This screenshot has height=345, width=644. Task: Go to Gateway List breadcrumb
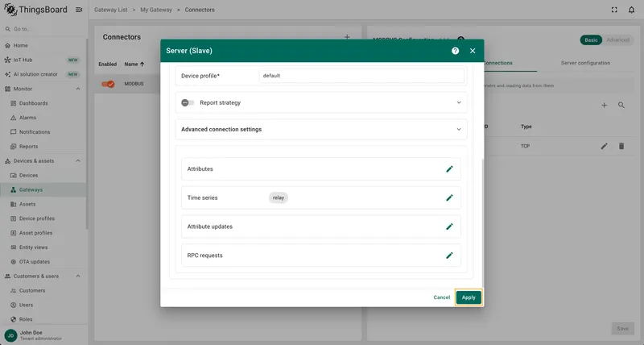tap(111, 10)
